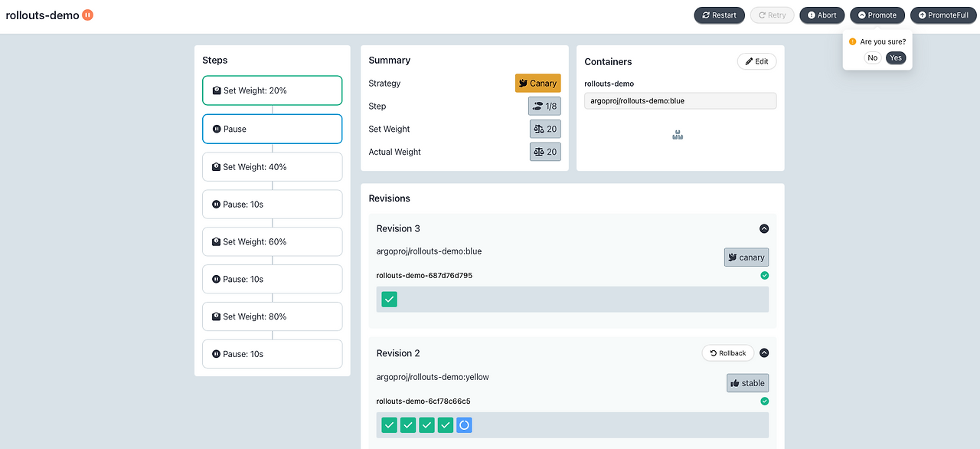Click the canary badge in Revision 3
980x449 pixels.
[x=746, y=257]
